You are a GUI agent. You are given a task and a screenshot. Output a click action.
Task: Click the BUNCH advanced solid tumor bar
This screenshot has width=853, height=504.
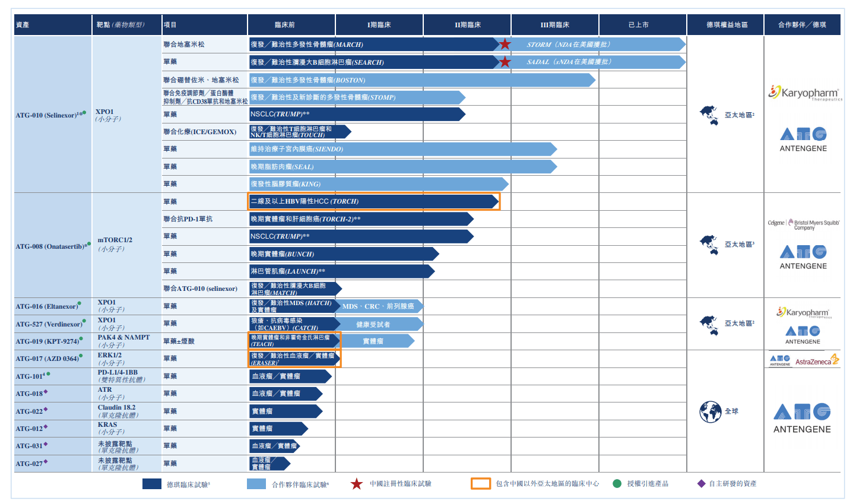[x=344, y=254]
